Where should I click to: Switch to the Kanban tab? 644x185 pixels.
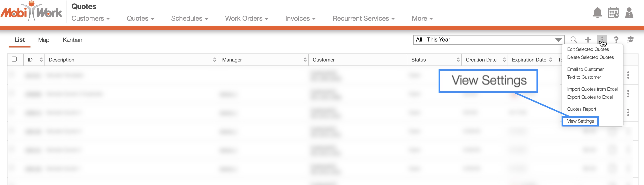tap(72, 40)
